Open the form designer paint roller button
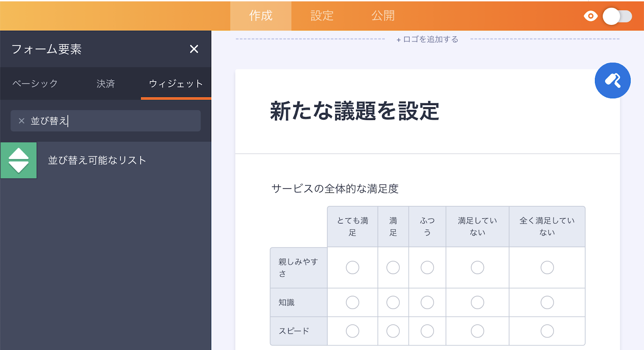The height and width of the screenshot is (350, 644). [612, 81]
